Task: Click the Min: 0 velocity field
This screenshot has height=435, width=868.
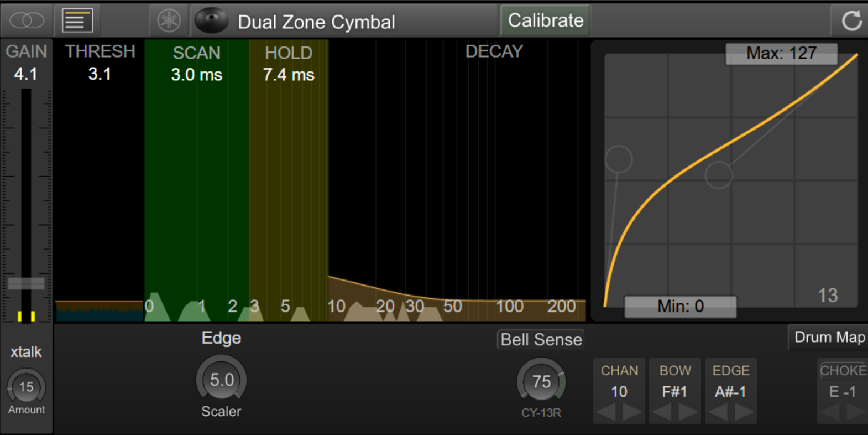Action: (x=680, y=306)
